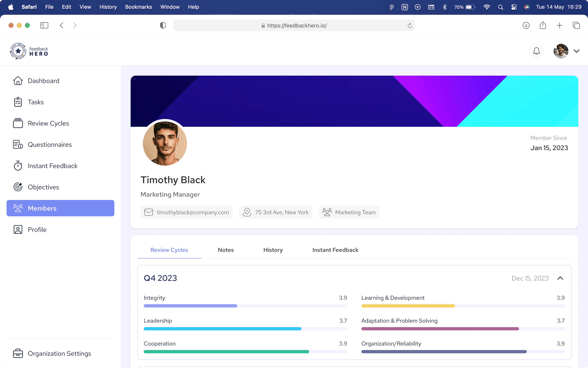The image size is (588, 368).
Task: Click the privacy shield icon
Action: (x=163, y=25)
